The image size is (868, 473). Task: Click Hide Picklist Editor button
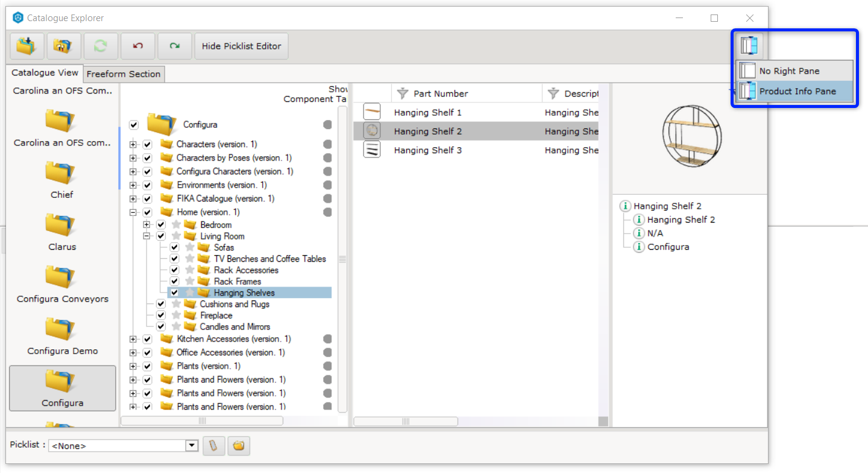(241, 46)
